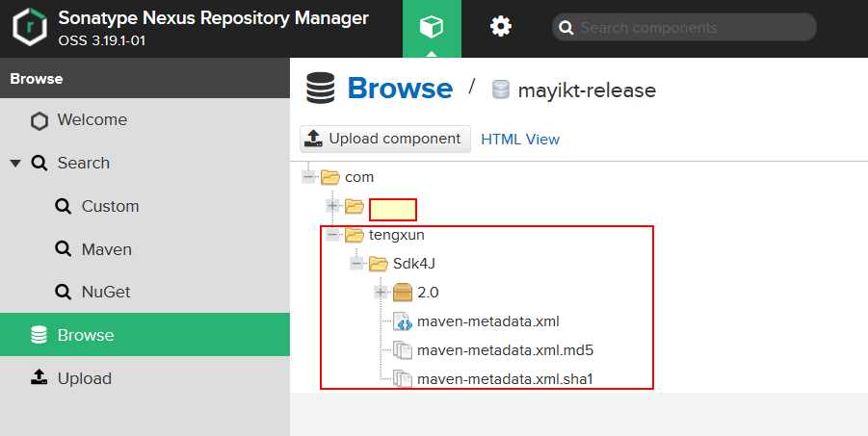Click the tengxun folder icon
Screen dimensions: 868x436
(x=355, y=235)
